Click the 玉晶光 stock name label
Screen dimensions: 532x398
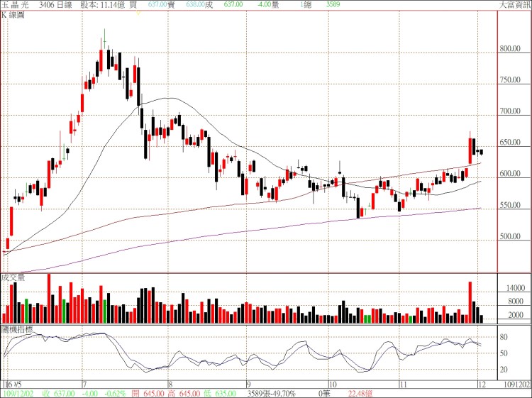(x=14, y=4)
